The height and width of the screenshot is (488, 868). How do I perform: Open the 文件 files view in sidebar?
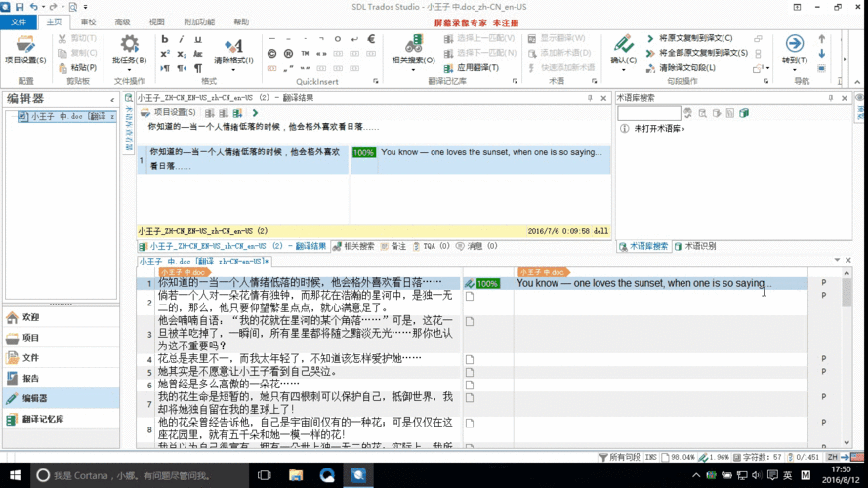click(61, 357)
